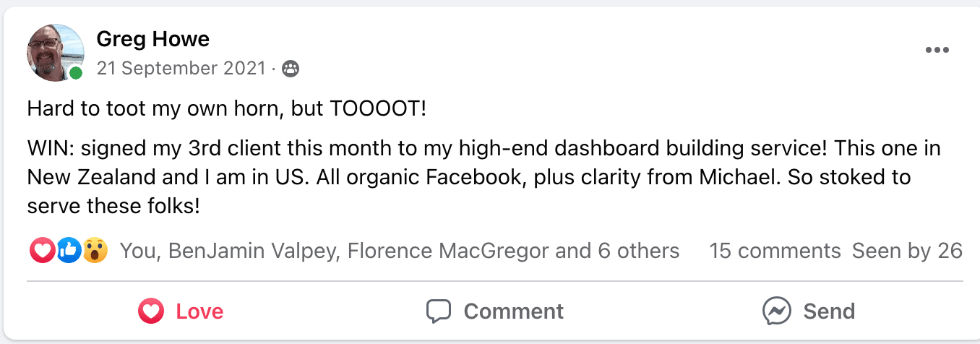
Task: Open the 21 September 2021 timestamp
Action: 181,69
